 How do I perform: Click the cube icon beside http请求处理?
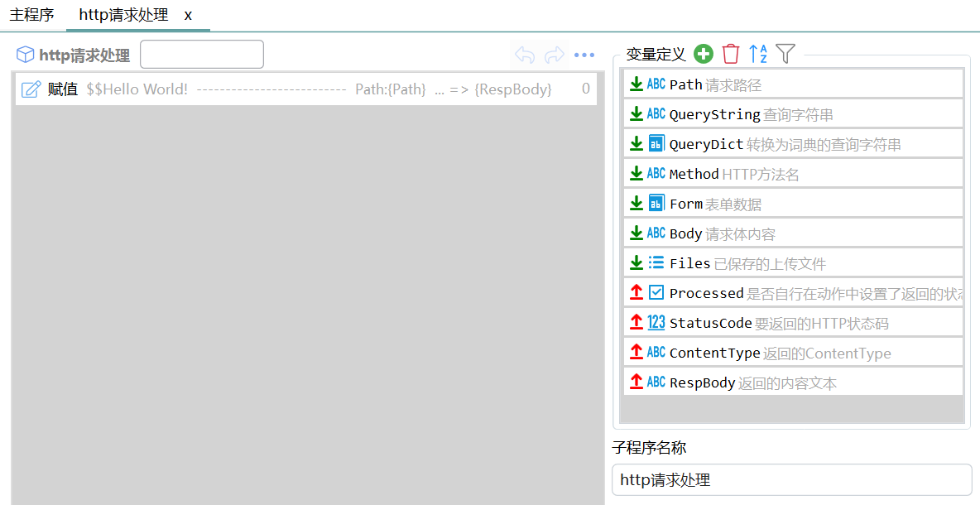click(x=25, y=55)
